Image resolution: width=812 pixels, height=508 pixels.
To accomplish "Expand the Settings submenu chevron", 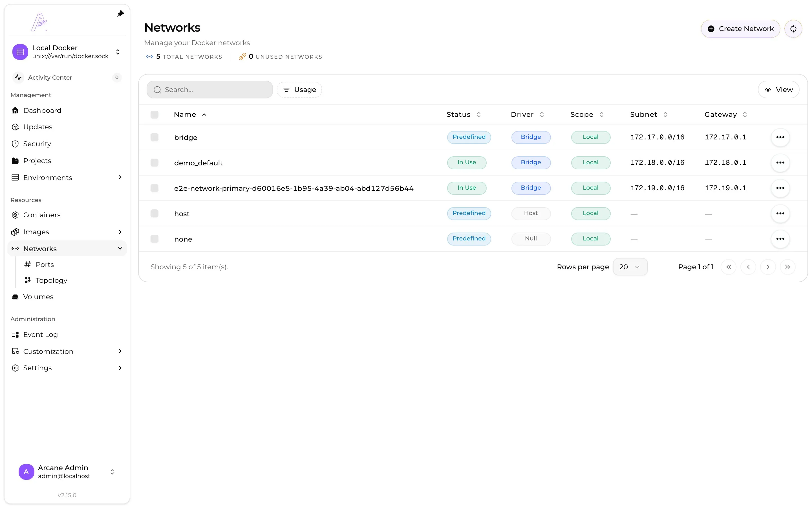I will coord(120,368).
